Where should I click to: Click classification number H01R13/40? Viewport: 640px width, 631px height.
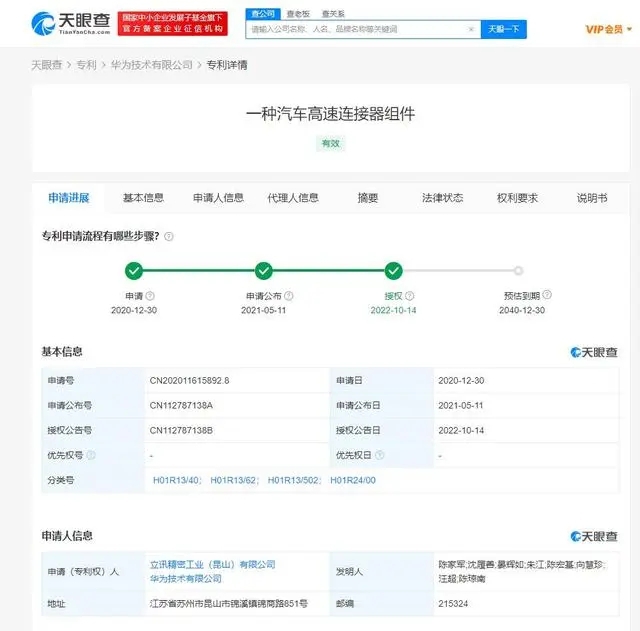tap(174, 481)
